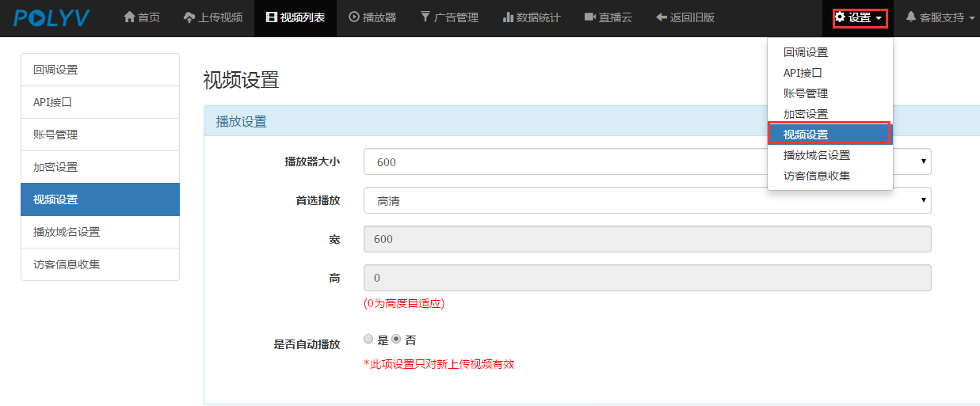The height and width of the screenshot is (406, 980).
Task: Choose 账号管理 in the settings dropdown menu
Action: click(x=829, y=93)
